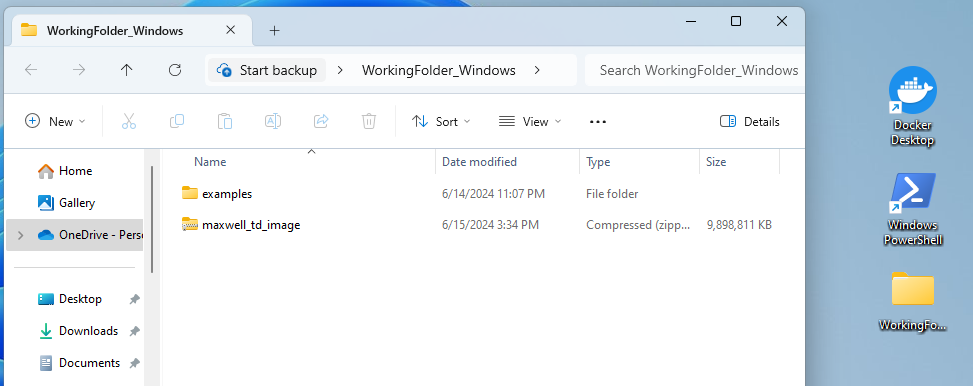Click the Cut scissors icon

click(128, 122)
